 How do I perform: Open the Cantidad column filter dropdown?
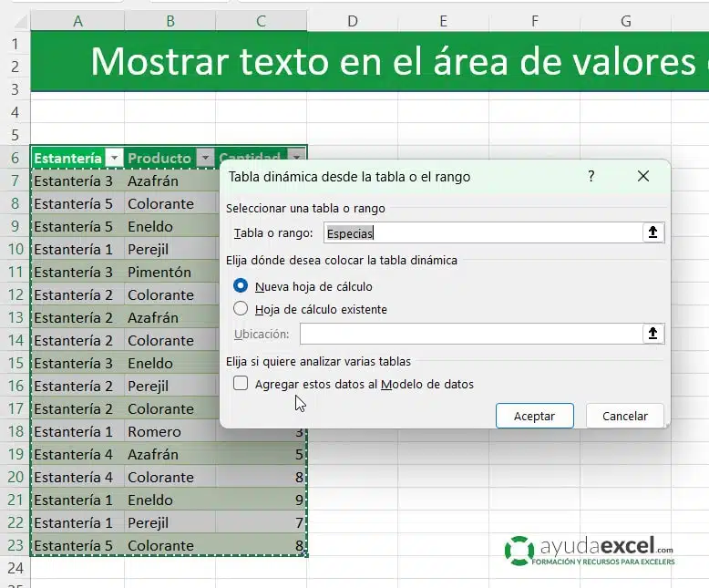point(296,158)
